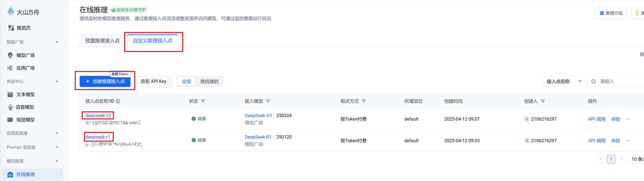Expand the Prompt 实验室 sidebar section
Viewport: 644px width, 181px height.
(57, 147)
